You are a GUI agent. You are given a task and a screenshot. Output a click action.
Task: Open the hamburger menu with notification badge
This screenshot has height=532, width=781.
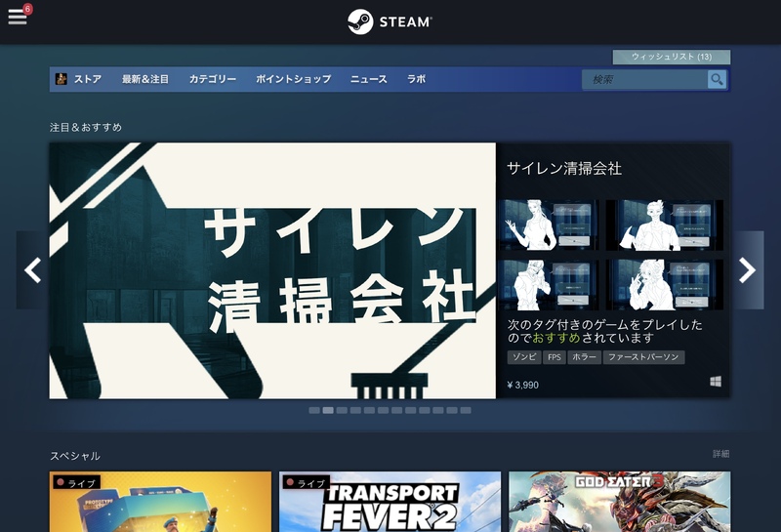pos(19,15)
